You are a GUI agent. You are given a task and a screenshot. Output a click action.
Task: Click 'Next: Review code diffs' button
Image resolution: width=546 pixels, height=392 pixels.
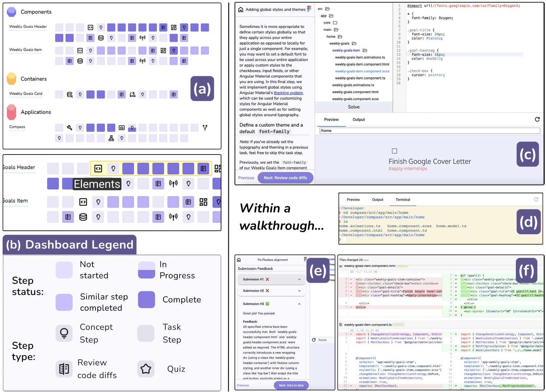pos(285,178)
